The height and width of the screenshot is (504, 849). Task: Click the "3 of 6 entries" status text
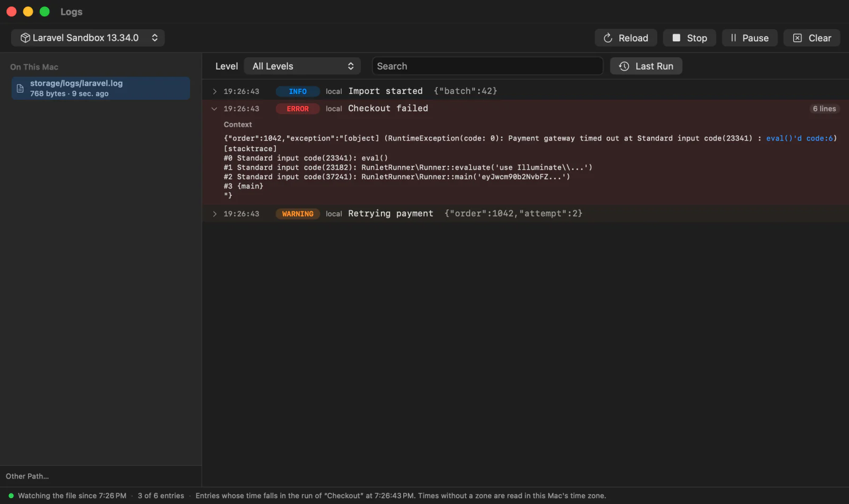tap(161, 496)
